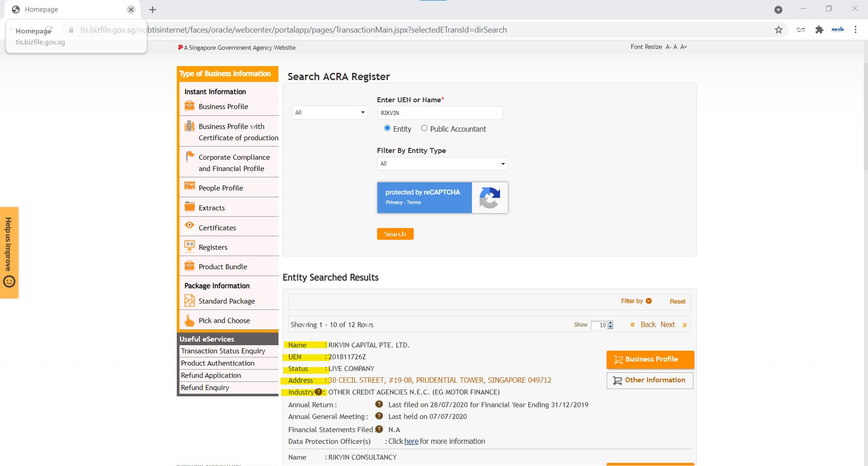The image size is (868, 466).
Task: Click the Filter by label
Action: (632, 301)
